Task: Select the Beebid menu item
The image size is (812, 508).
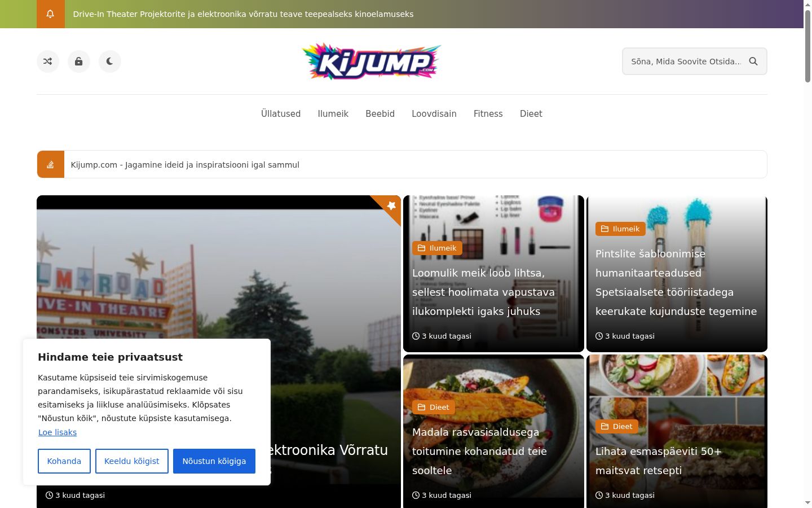Action: [380, 114]
